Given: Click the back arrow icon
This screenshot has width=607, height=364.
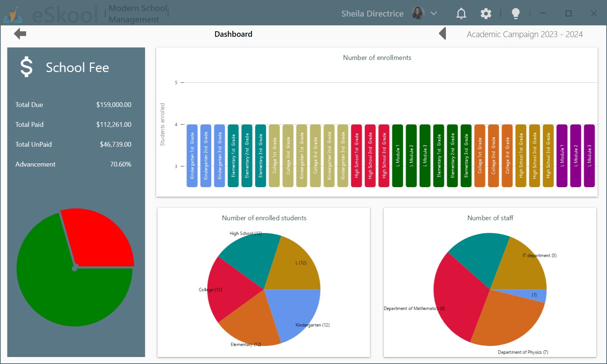Looking at the screenshot, I should click(20, 34).
